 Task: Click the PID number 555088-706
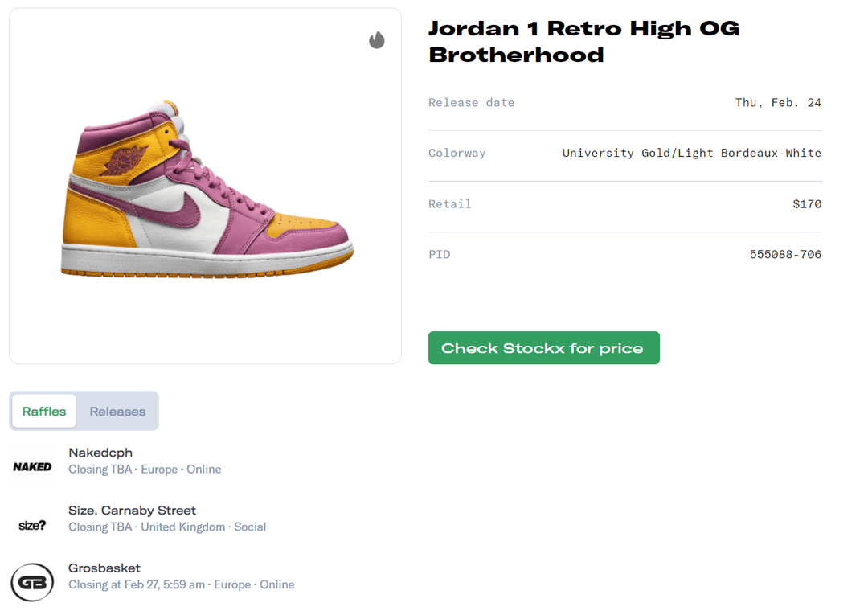[785, 255]
